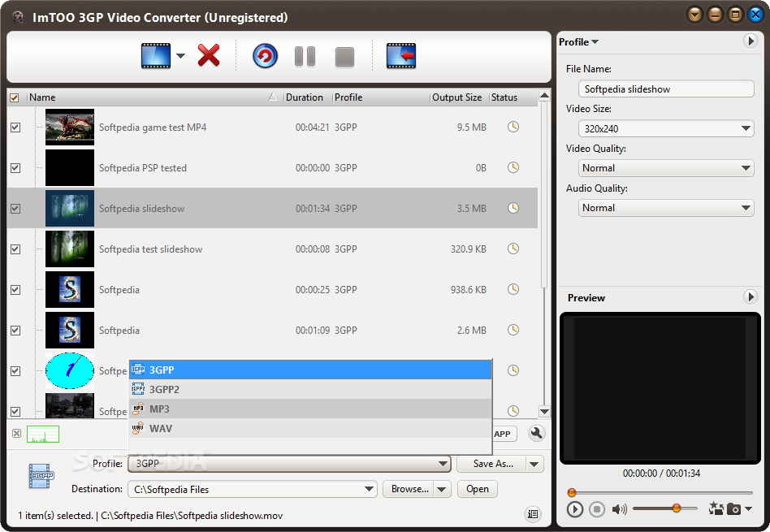This screenshot has width=770, height=532.
Task: Click status clock icon of PSP tested row
Action: point(513,167)
